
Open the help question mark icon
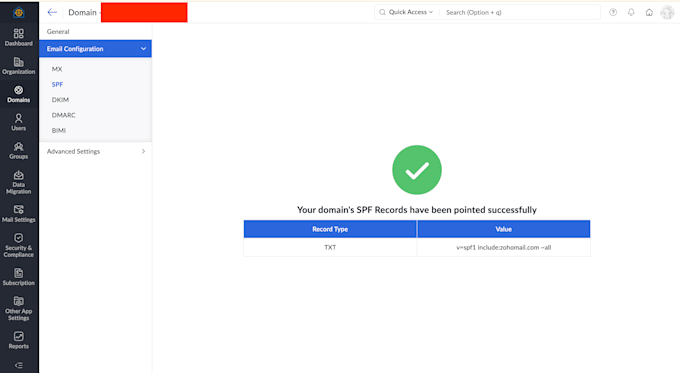pos(613,12)
